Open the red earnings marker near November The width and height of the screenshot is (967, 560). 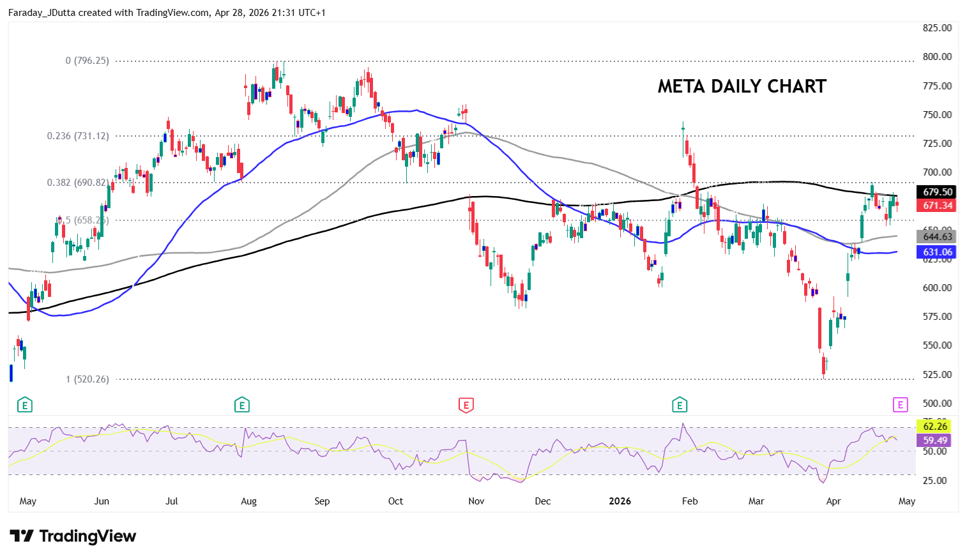[466, 405]
